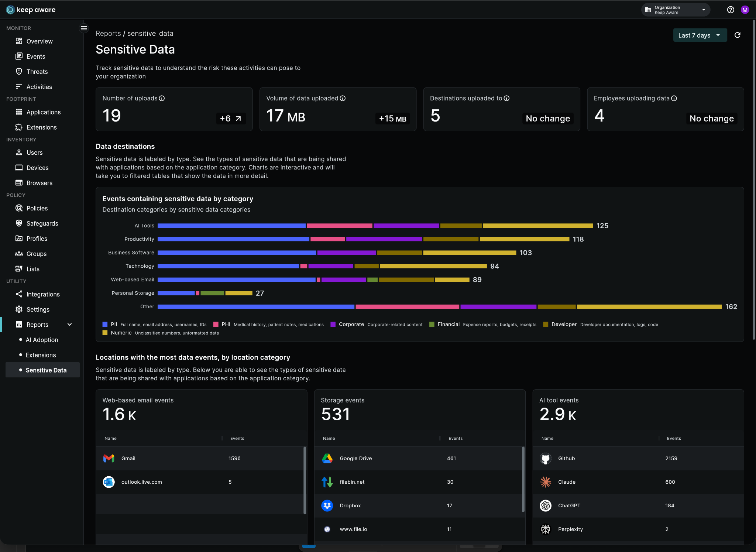Image resolution: width=756 pixels, height=552 pixels.
Task: Click info icon beside Employees uploading data
Action: click(674, 98)
